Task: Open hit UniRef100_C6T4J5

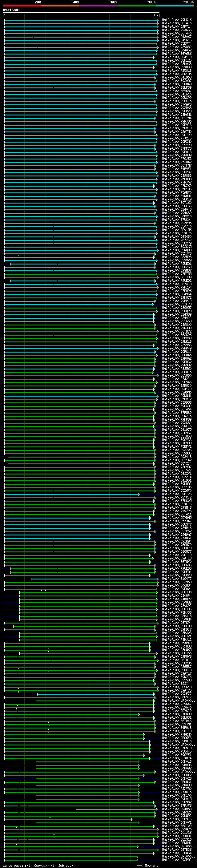Action: (177, 23)
